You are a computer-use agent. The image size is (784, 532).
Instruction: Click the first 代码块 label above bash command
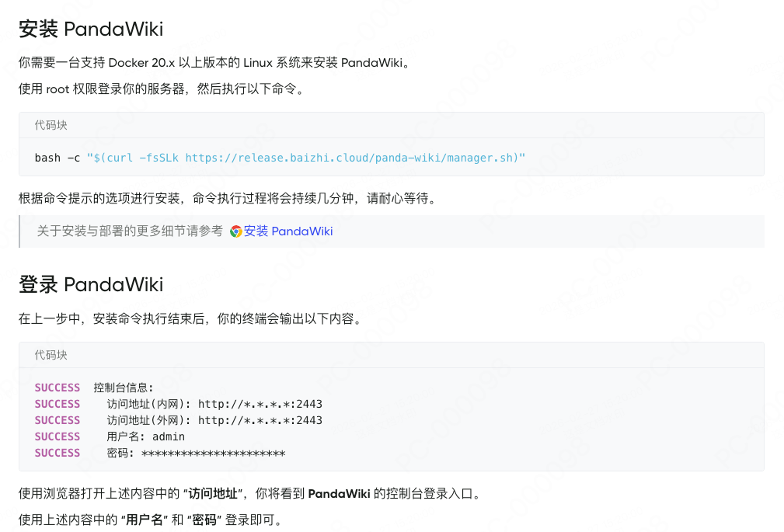click(51, 125)
